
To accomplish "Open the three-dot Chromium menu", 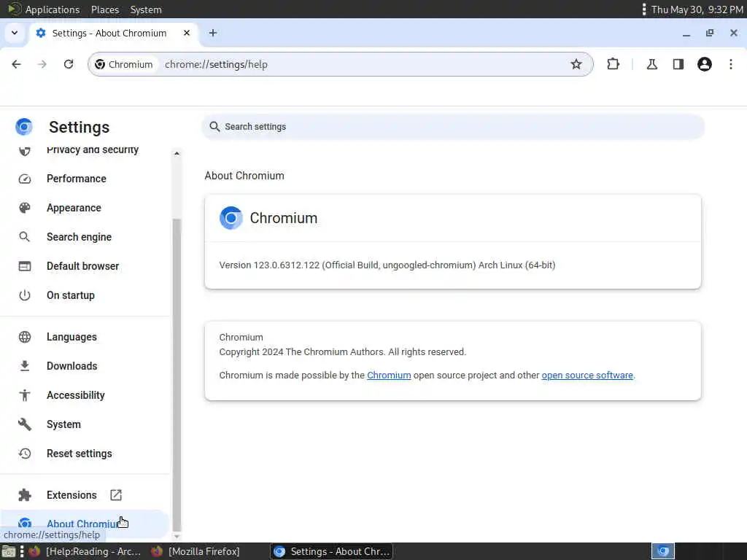I will 731,64.
